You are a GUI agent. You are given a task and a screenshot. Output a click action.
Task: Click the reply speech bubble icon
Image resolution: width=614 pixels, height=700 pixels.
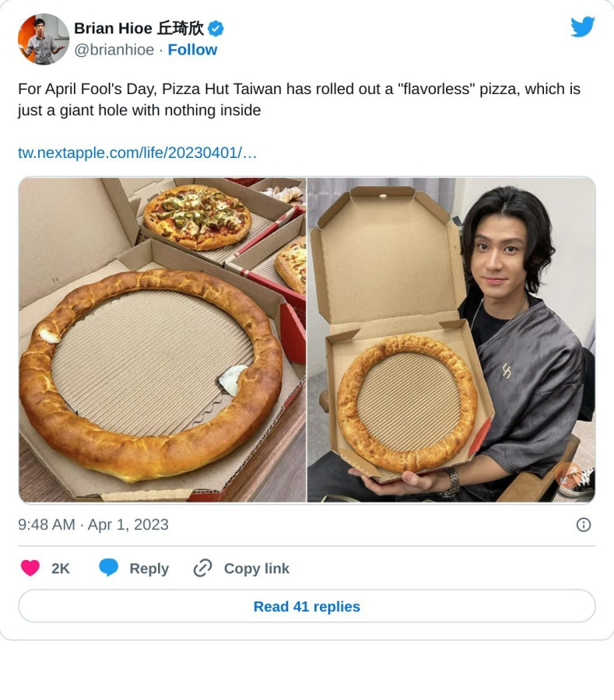109,568
